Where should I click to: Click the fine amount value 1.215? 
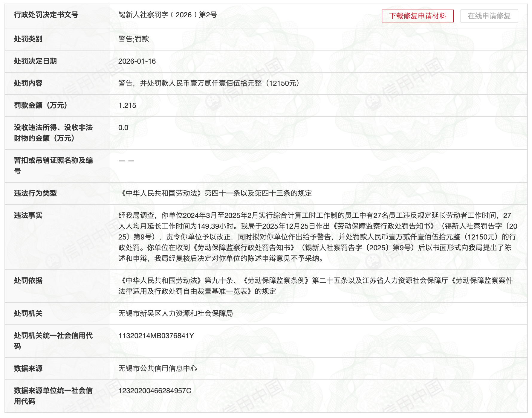(127, 106)
